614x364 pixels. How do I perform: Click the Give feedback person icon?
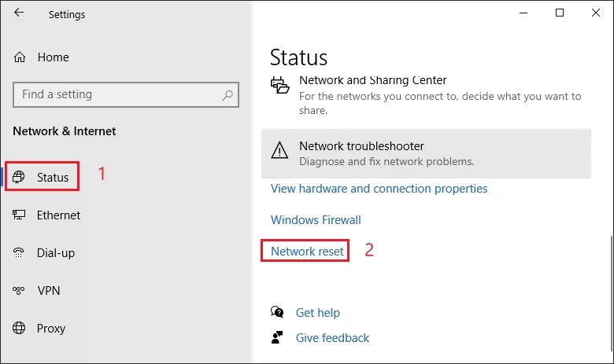(x=277, y=337)
